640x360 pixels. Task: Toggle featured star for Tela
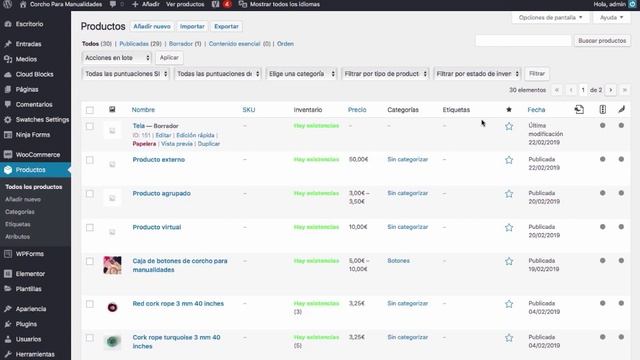pos(509,127)
